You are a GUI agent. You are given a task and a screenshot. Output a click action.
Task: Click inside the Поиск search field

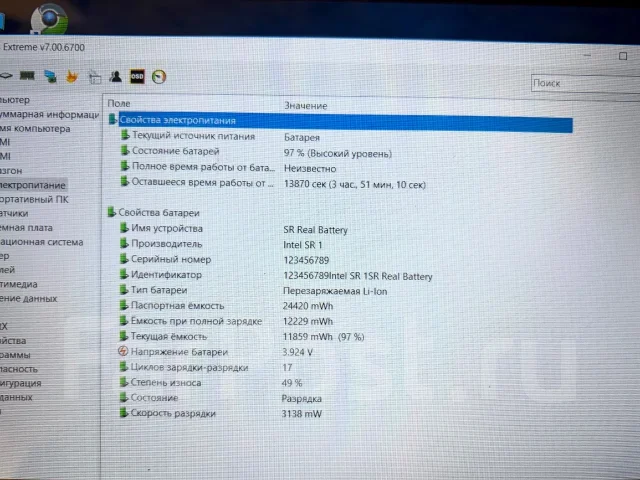coord(585,83)
